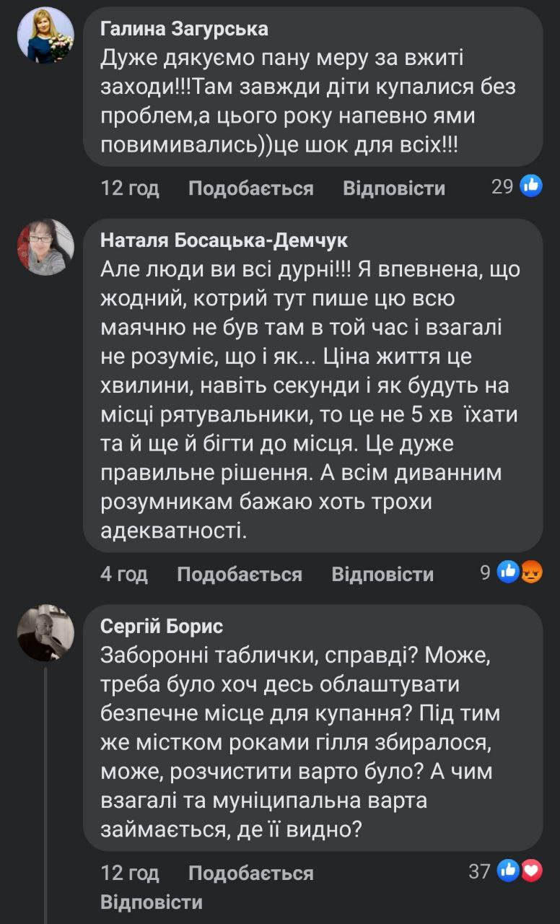
Task: Click the like reaction icon beside 9
Action: tap(509, 572)
